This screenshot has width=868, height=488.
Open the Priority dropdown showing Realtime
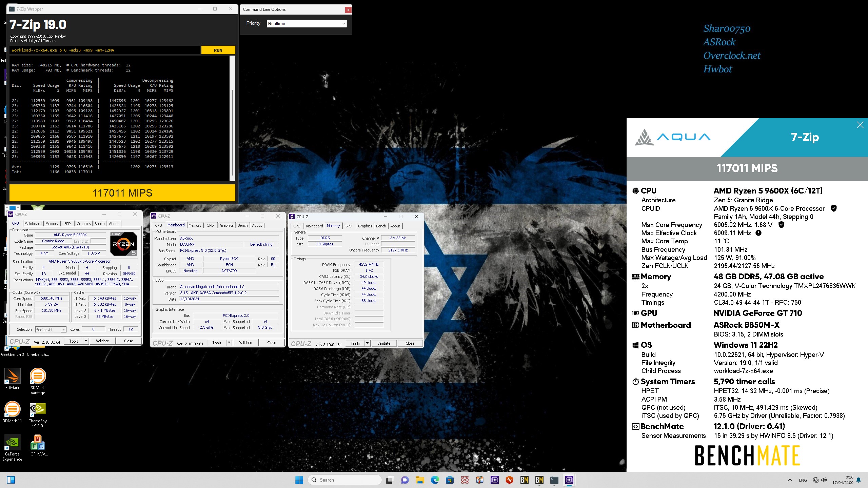[x=307, y=23]
